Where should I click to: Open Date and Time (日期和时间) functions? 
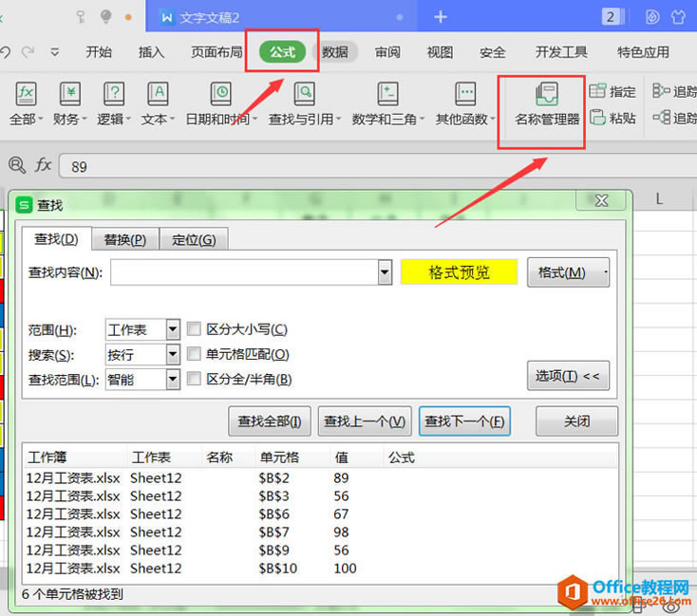click(221, 94)
